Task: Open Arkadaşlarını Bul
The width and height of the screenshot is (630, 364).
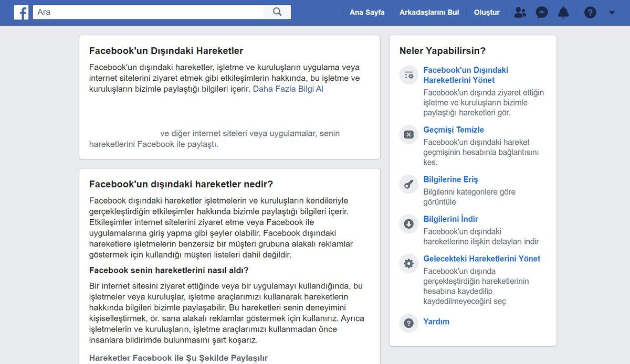Action: point(429,12)
